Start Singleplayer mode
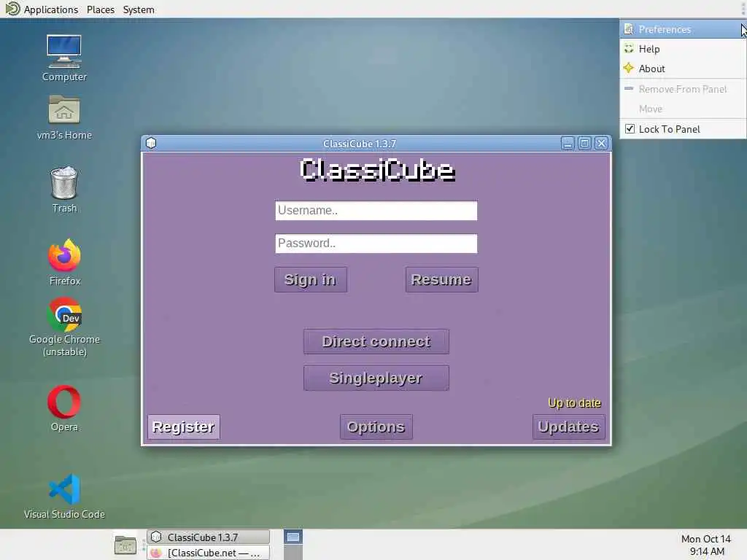Viewport: 747px width, 560px height. [376, 378]
